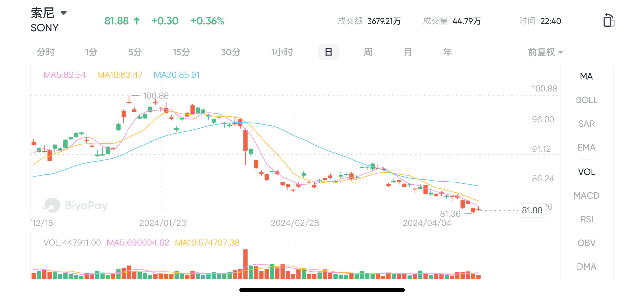Screen dimensions: 644x298
Task: Open the 前复权 adjustment dropdown
Action: click(x=545, y=52)
